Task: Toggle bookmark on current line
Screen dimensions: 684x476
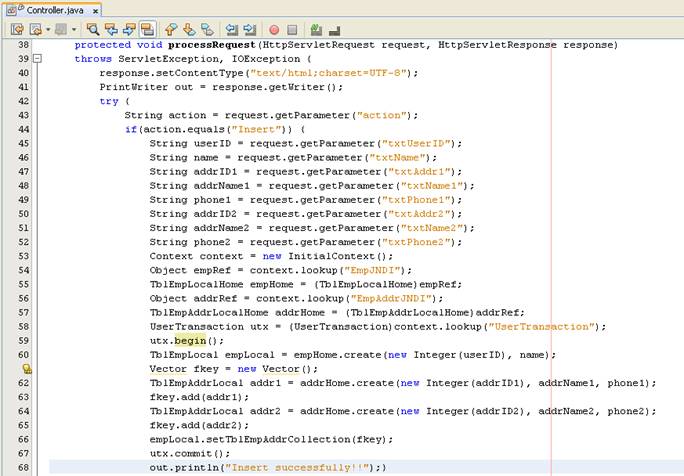Action: 207,30
